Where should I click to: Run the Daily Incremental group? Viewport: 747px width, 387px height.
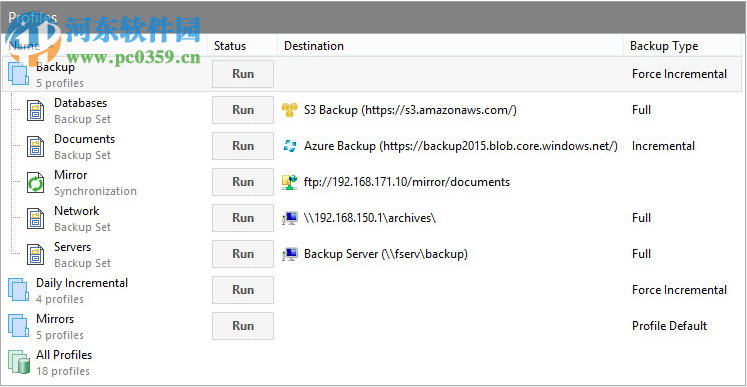(x=243, y=290)
